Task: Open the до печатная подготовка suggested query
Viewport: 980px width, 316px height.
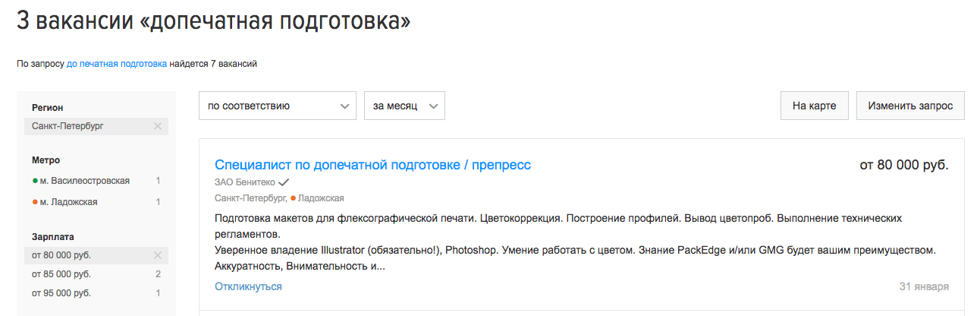Action: coord(117,64)
